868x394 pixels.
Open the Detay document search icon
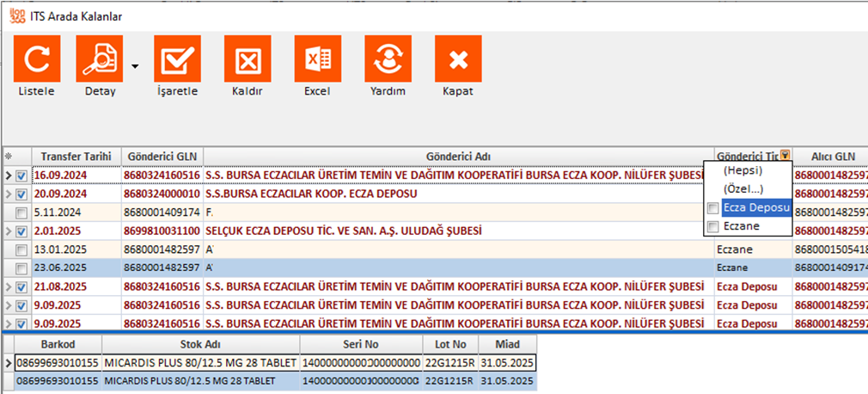pyautogui.click(x=100, y=59)
